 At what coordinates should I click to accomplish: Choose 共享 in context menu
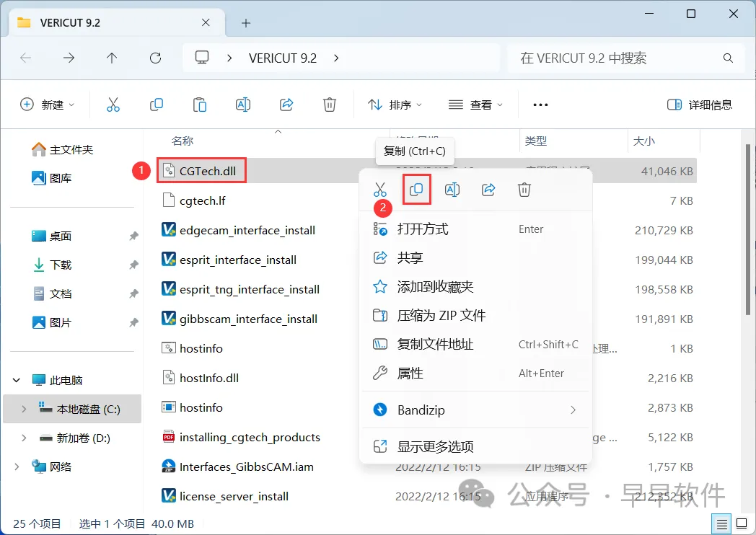tap(475, 258)
